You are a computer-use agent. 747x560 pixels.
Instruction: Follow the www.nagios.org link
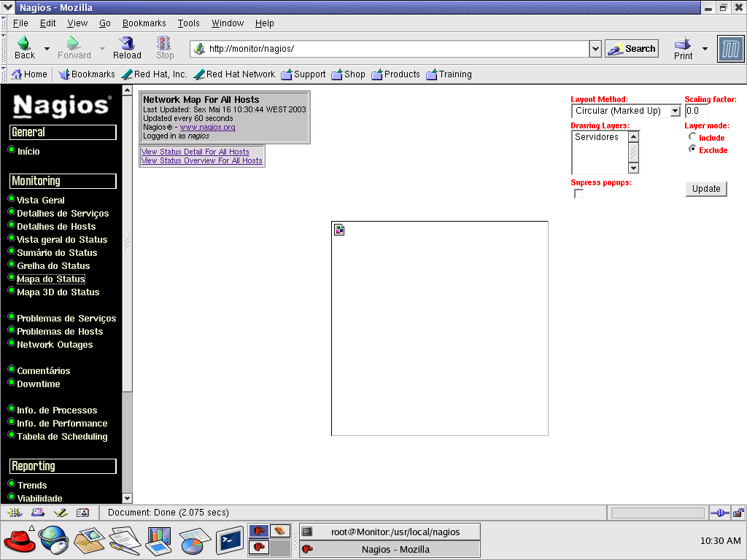tap(208, 127)
